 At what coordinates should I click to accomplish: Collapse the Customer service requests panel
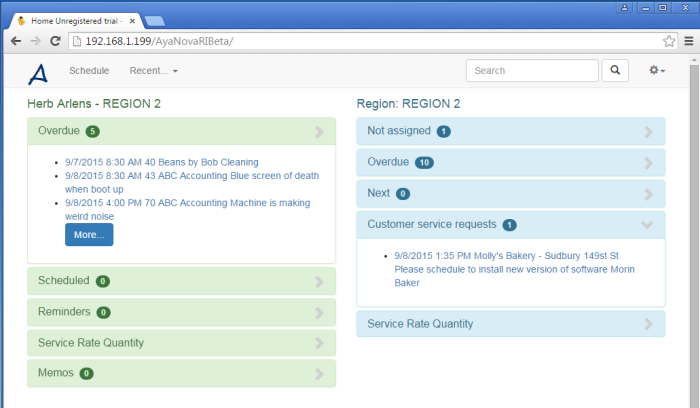point(511,225)
